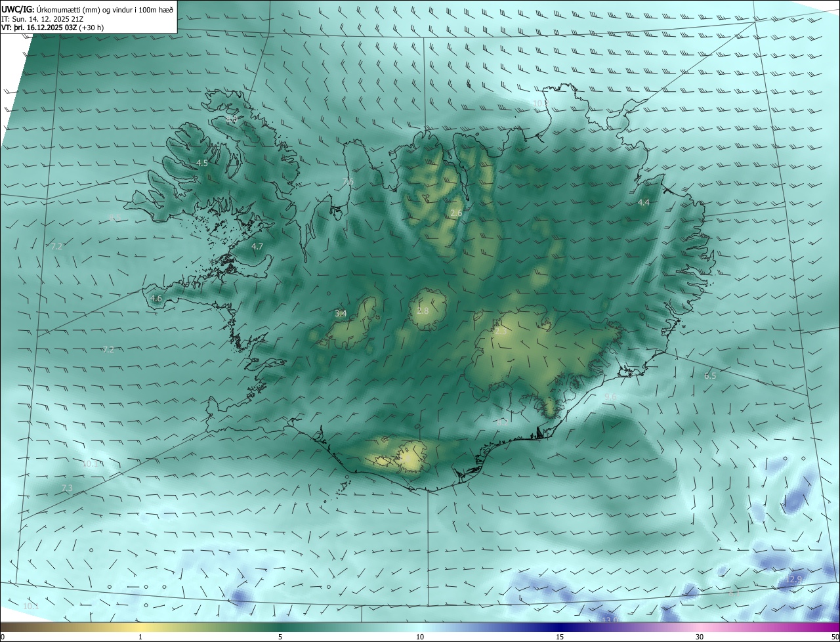Click the 4.6 value label on the map
The width and height of the screenshot is (840, 642).
(x=156, y=298)
